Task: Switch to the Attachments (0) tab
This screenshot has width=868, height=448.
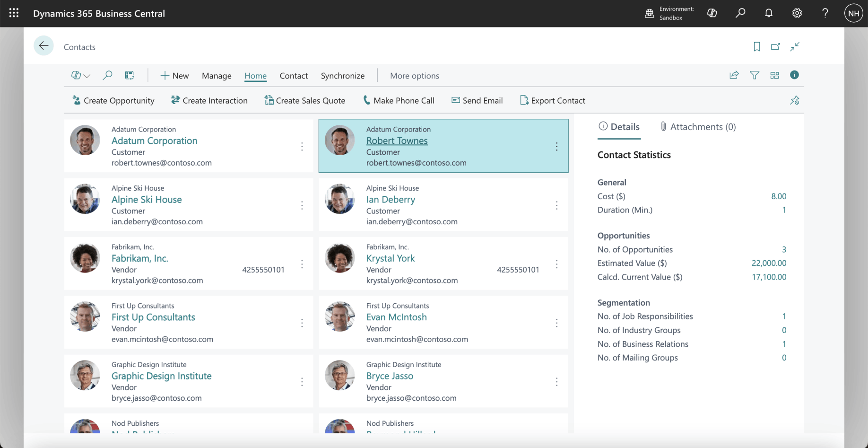Action: 698,127
